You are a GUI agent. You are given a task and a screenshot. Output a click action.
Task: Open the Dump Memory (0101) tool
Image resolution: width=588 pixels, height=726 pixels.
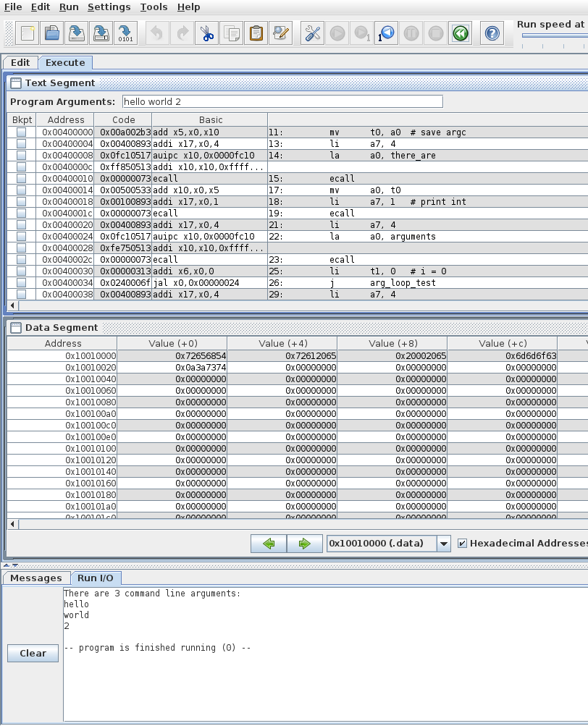click(125, 33)
